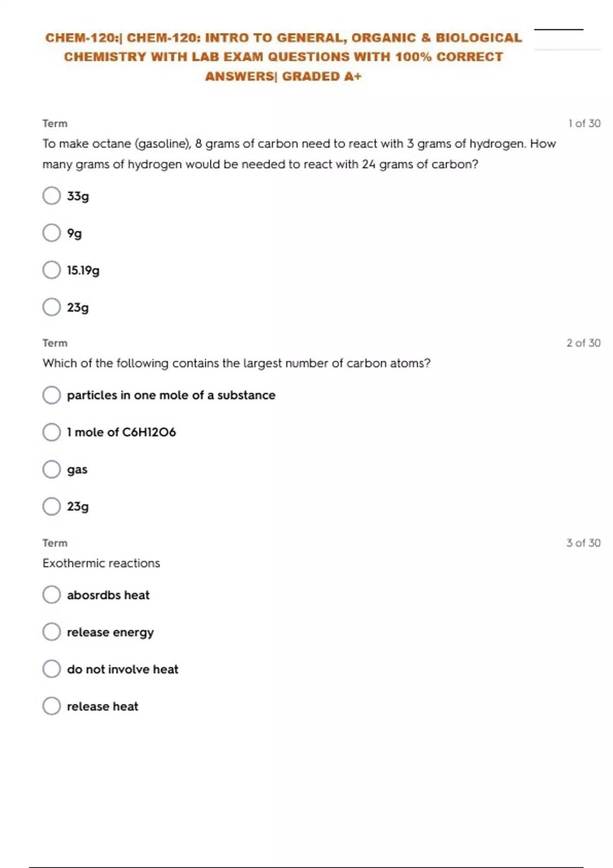
Task: Click the 'Term' label above Exothermic reactions
Action: (55, 543)
